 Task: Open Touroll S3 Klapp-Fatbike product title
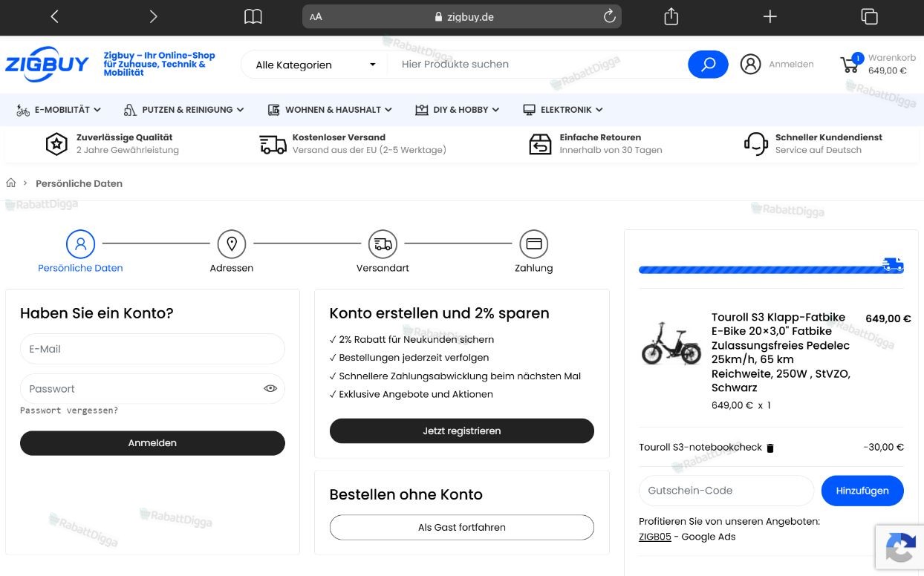(x=782, y=353)
